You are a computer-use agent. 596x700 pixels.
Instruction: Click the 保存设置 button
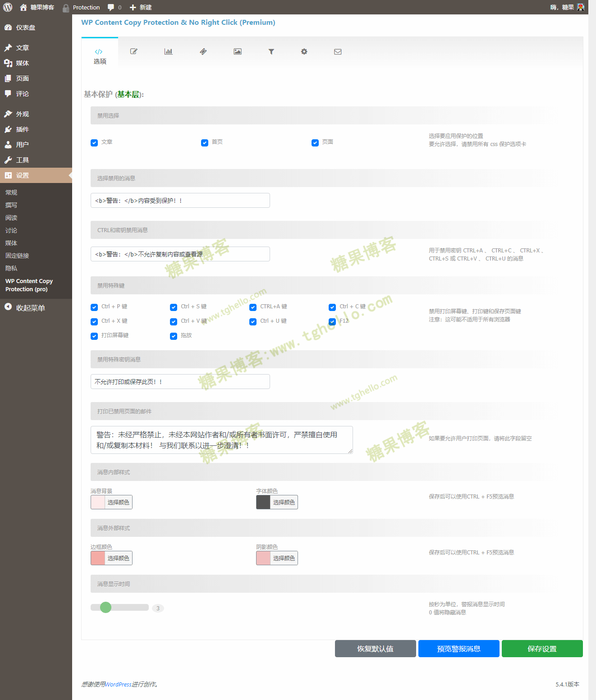tap(542, 649)
